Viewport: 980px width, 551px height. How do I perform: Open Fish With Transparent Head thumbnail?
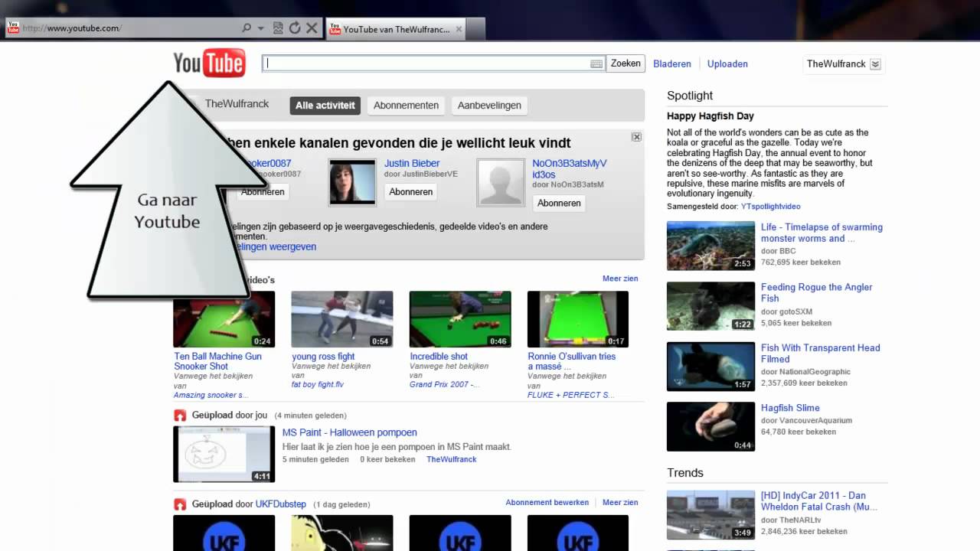tap(710, 366)
